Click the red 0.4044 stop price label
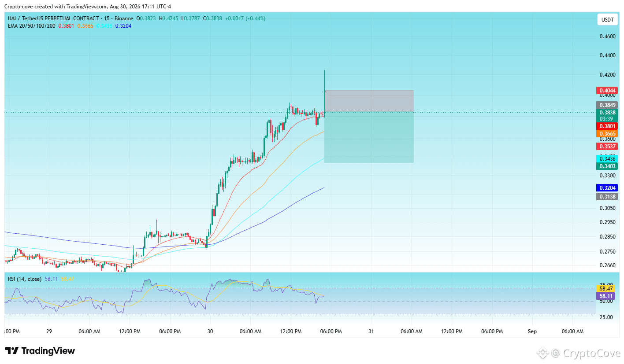The width and height of the screenshot is (624, 364). 607,91
